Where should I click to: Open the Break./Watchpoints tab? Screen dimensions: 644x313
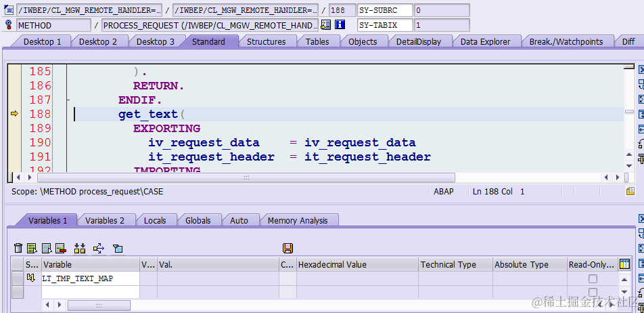(566, 41)
